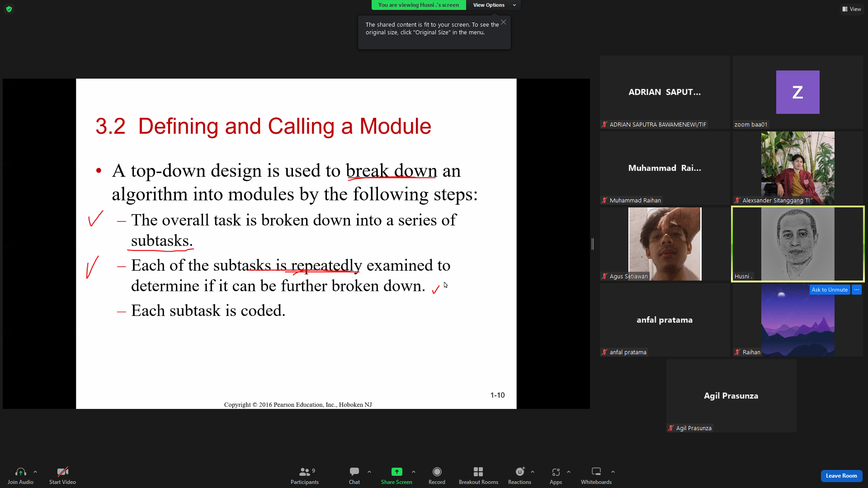
Task: Expand the audio options caret next to Join Audio
Action: 35,472
